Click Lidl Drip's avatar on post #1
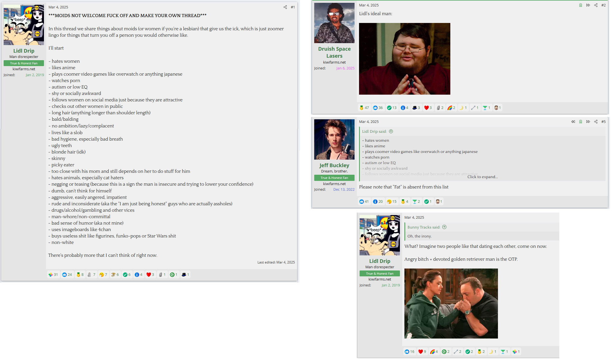 (x=24, y=25)
